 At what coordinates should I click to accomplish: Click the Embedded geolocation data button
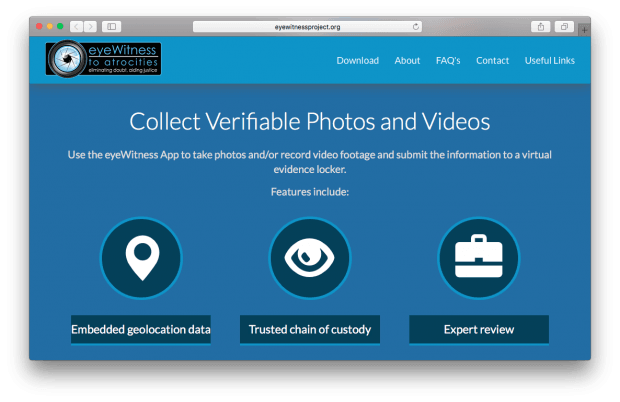coord(141,329)
